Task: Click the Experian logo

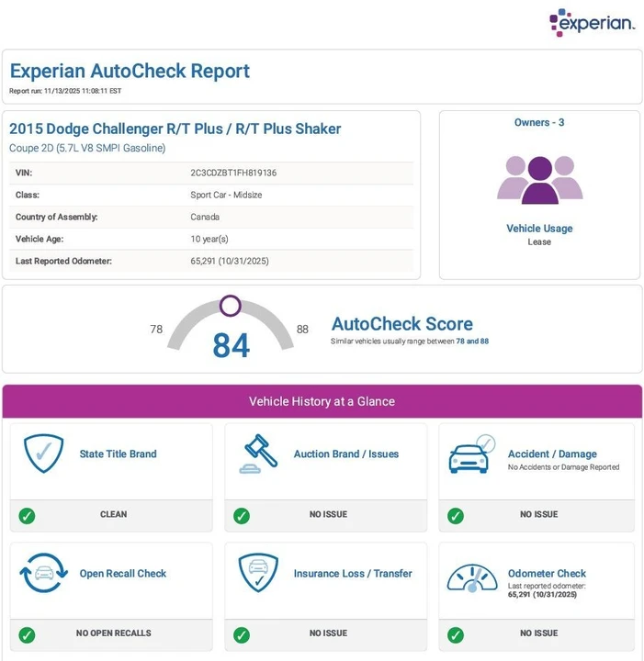Action: 592,23
